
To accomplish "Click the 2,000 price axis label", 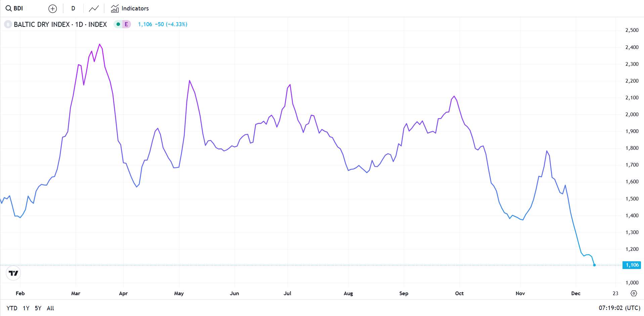I will click(632, 115).
